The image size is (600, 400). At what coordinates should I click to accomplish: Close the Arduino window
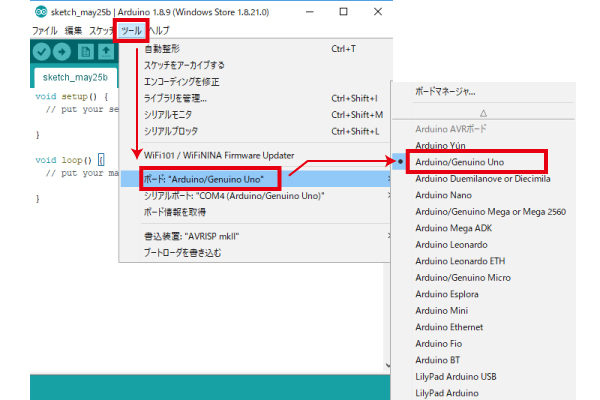(378, 12)
